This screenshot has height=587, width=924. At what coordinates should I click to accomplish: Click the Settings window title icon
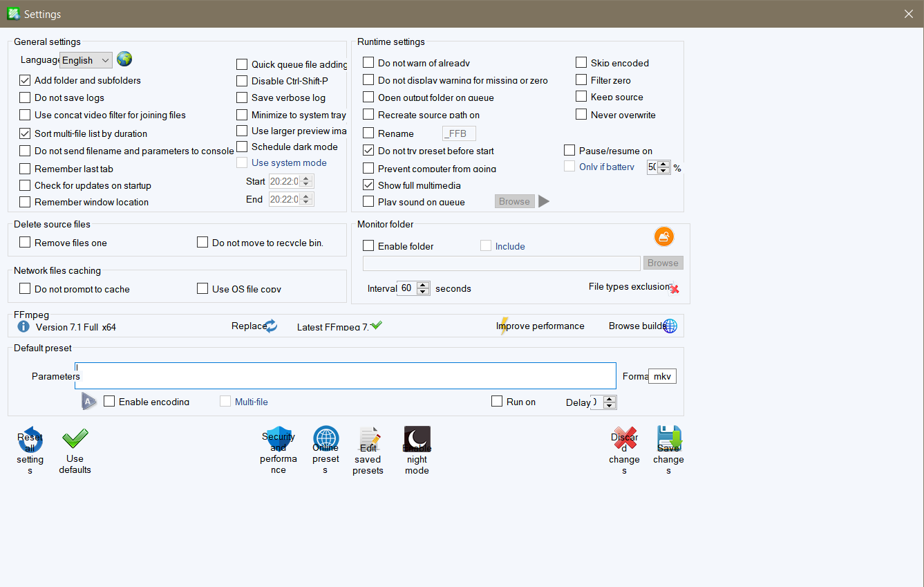click(x=13, y=14)
